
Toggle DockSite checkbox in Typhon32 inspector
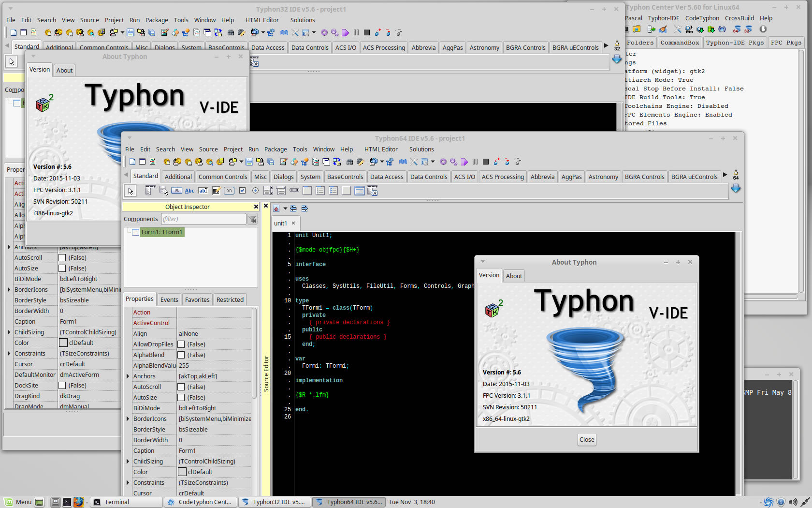[x=62, y=385]
